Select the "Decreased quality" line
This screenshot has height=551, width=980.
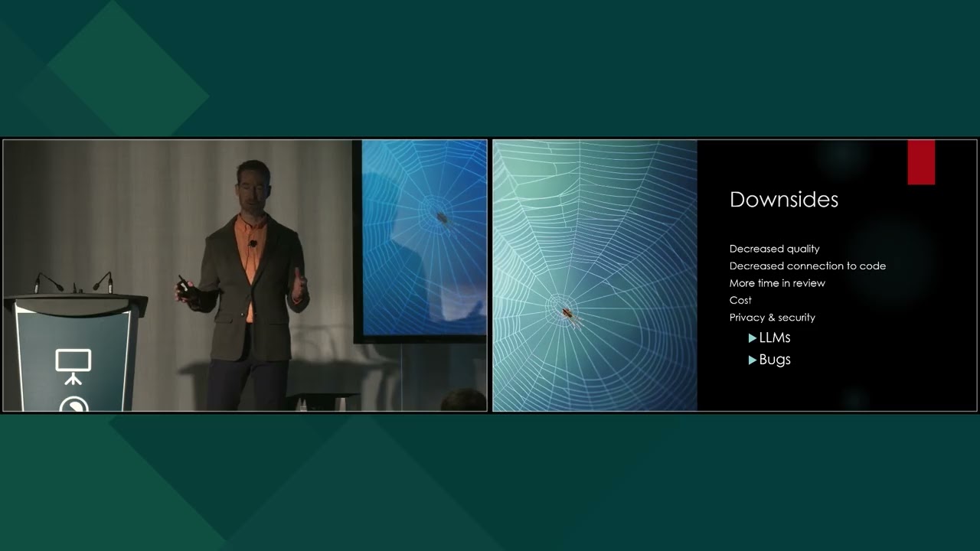click(x=774, y=249)
